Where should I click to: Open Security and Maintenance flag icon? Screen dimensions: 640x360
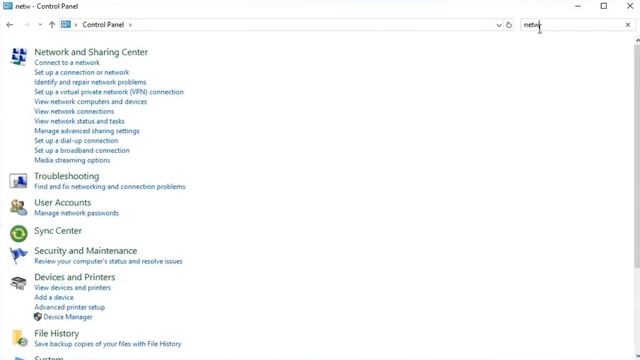[18, 256]
